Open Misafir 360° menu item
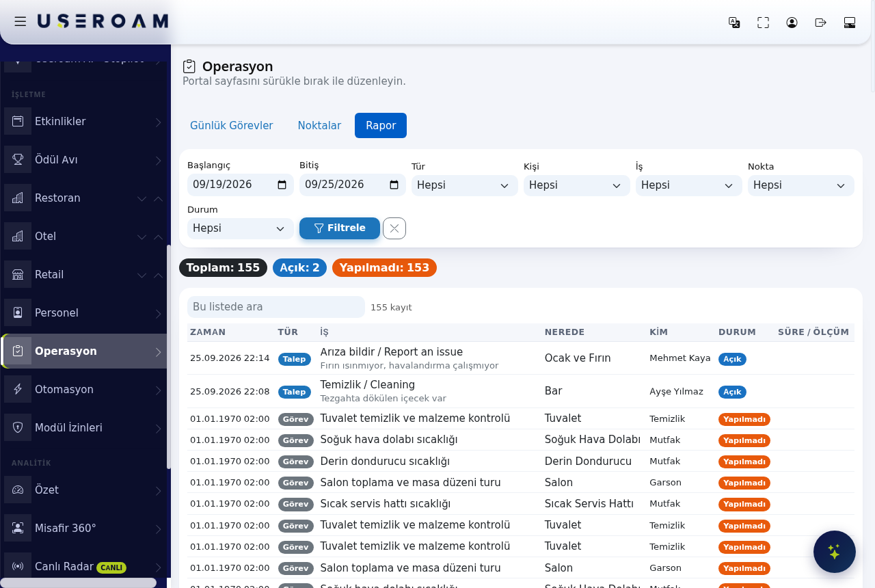Screen dimensions: 875x588 coord(85,528)
